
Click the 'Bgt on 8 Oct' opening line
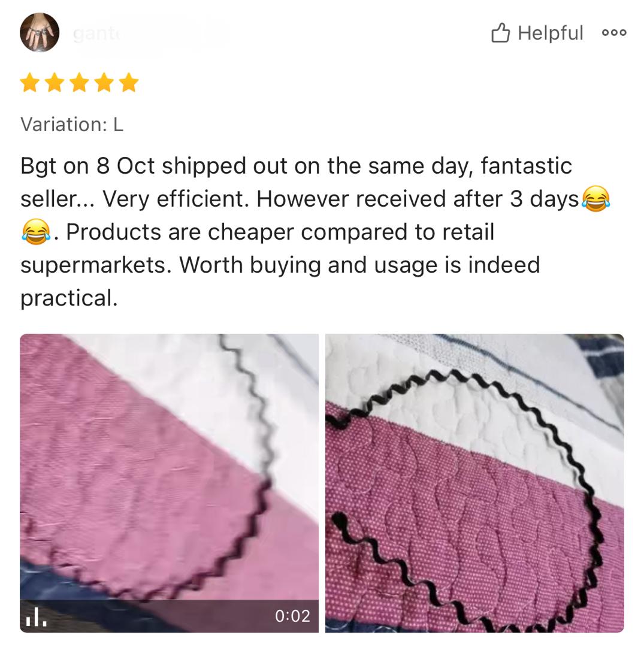pyautogui.click(x=296, y=166)
